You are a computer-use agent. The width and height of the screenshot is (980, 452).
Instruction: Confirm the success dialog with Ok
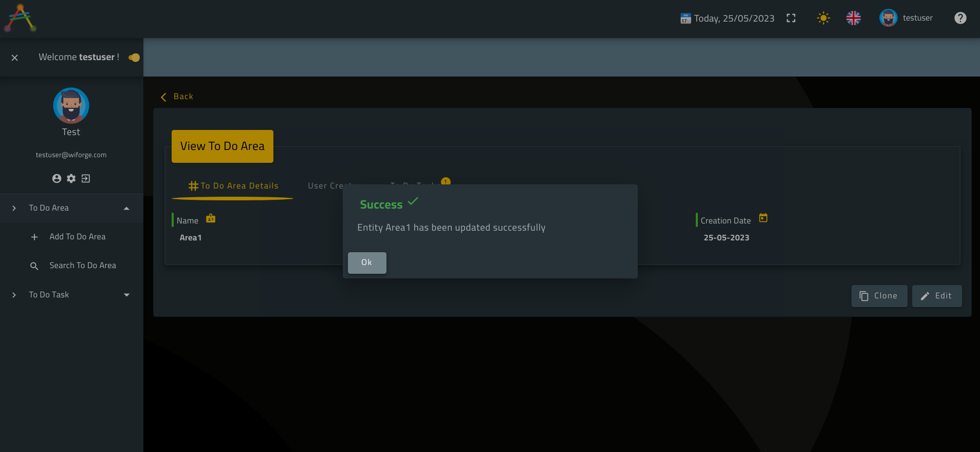(x=367, y=263)
